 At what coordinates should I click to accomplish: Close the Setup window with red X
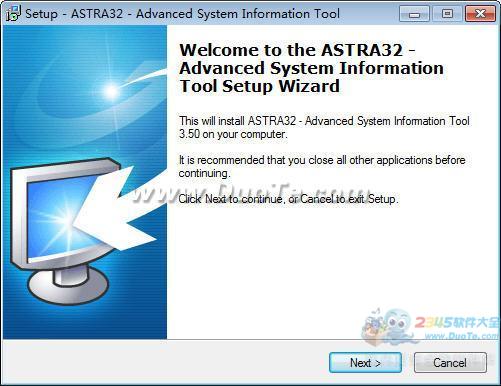(x=480, y=14)
